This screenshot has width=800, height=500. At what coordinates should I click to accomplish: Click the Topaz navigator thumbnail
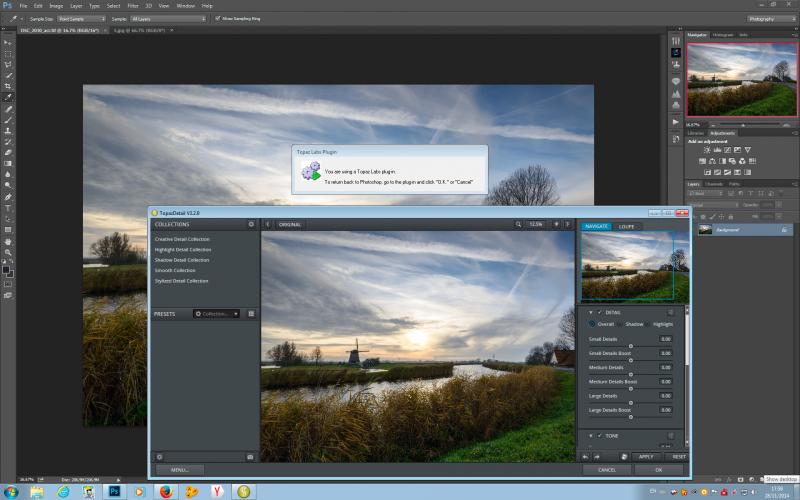coord(635,267)
